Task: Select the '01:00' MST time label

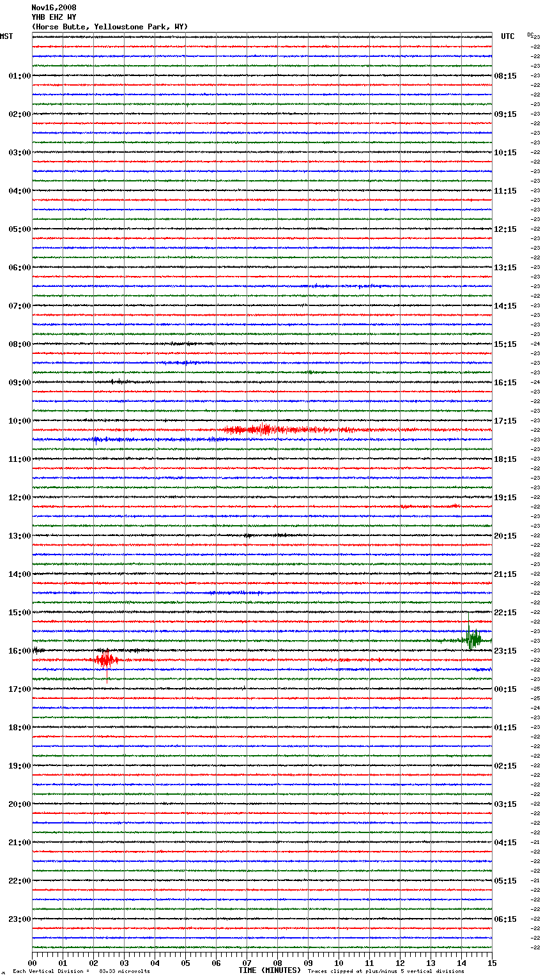Action: click(x=20, y=76)
